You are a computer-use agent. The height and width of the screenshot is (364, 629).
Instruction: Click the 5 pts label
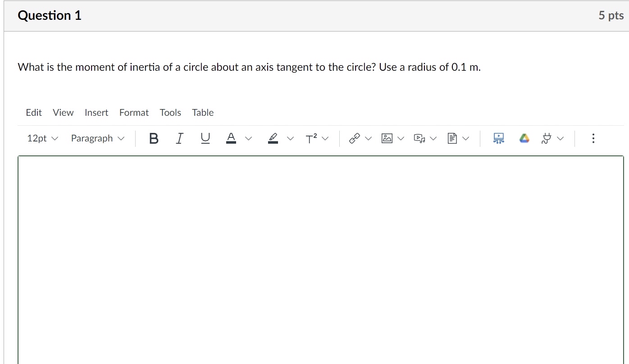[x=611, y=16]
